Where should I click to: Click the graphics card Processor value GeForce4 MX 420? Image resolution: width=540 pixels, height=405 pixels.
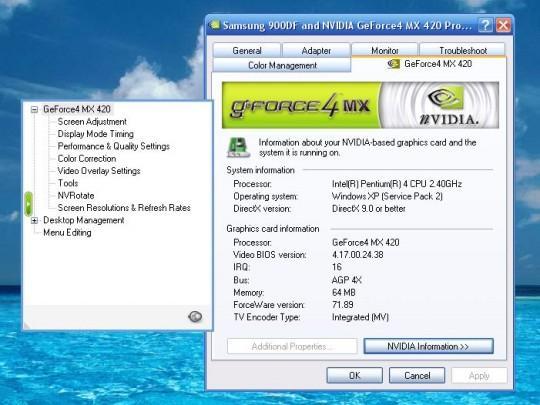pyautogui.click(x=365, y=242)
